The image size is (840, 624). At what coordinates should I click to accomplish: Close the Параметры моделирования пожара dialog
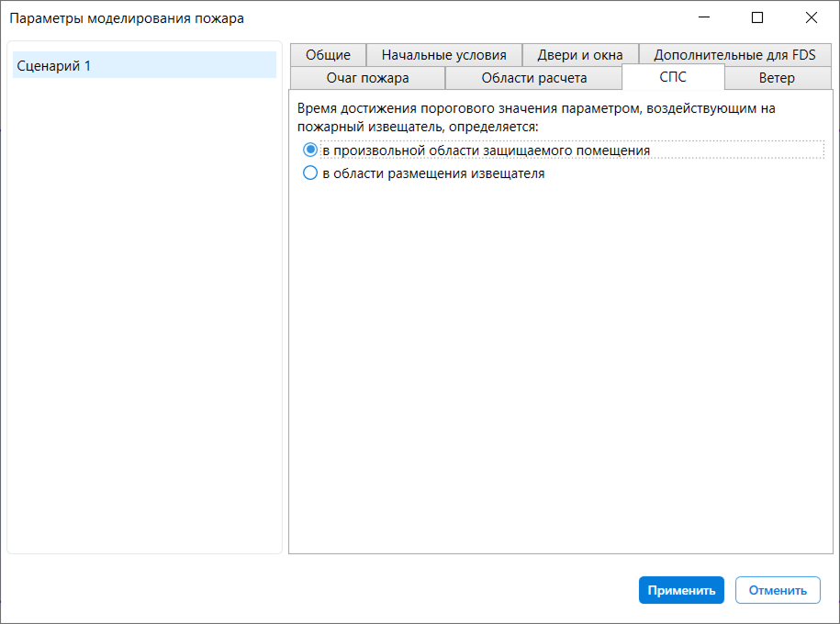pyautogui.click(x=811, y=17)
